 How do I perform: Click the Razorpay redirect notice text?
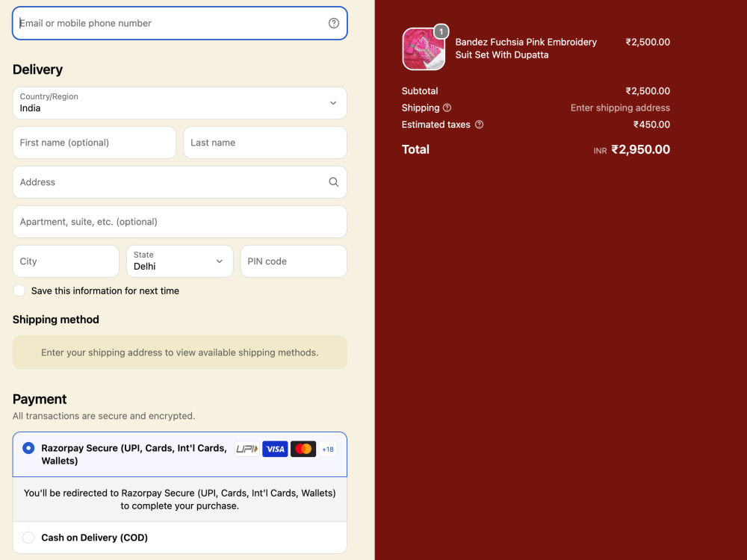[179, 499]
